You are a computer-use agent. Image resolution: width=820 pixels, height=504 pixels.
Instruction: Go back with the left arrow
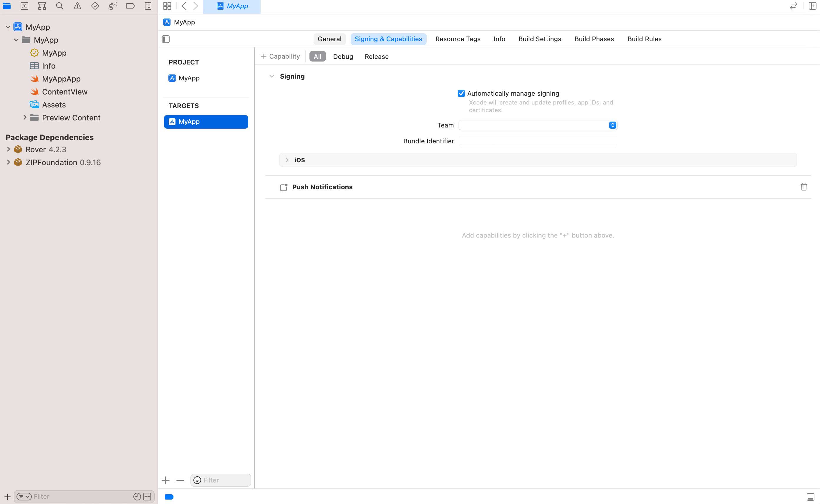tap(184, 6)
